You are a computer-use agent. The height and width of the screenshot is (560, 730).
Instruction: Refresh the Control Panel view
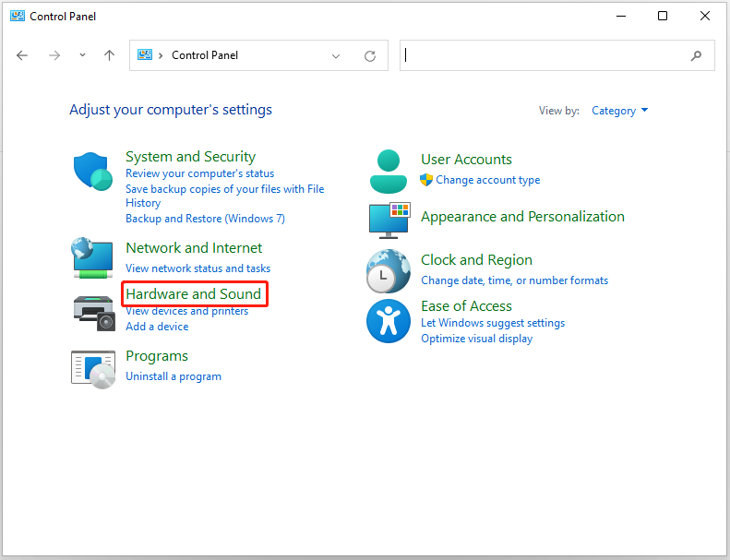click(370, 56)
